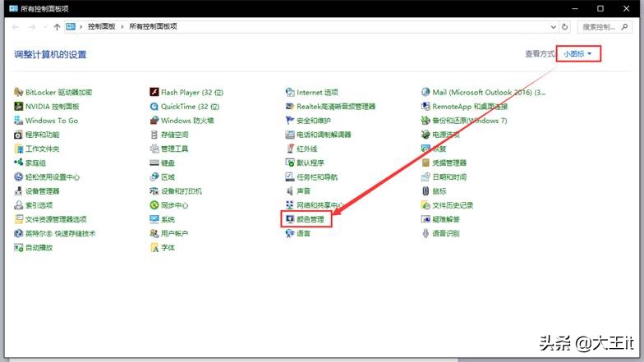Open BitLocker 驱动器加密 icon
This screenshot has width=644, height=362.
18,92
